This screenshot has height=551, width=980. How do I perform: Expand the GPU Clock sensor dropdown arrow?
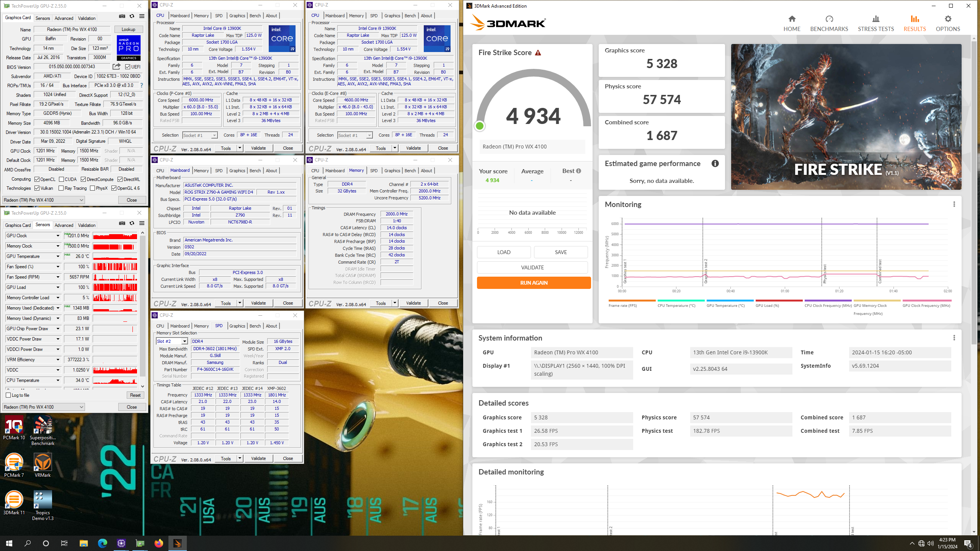(x=58, y=236)
